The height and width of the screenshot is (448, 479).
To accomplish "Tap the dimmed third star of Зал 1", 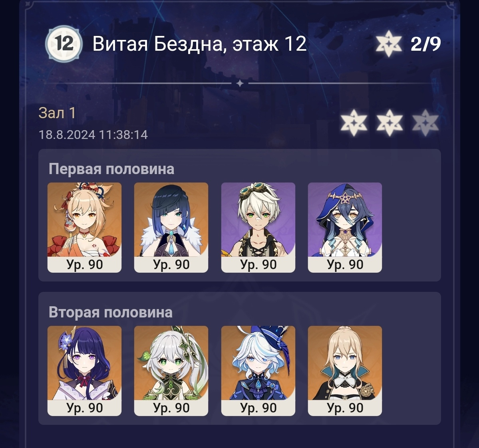I will pos(425,123).
